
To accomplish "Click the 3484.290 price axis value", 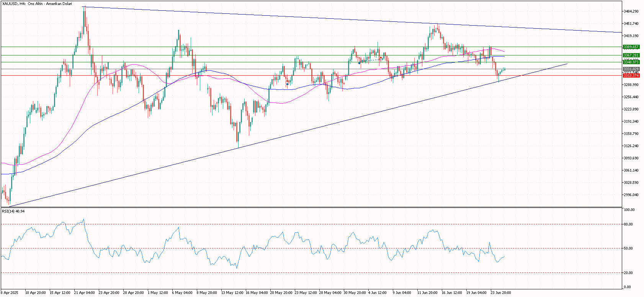I will 631,11.
